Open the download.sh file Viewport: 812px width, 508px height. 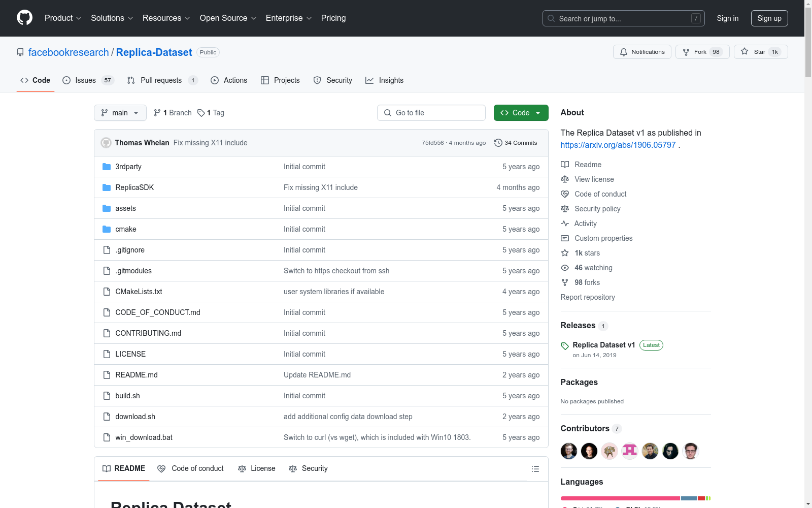135,417
